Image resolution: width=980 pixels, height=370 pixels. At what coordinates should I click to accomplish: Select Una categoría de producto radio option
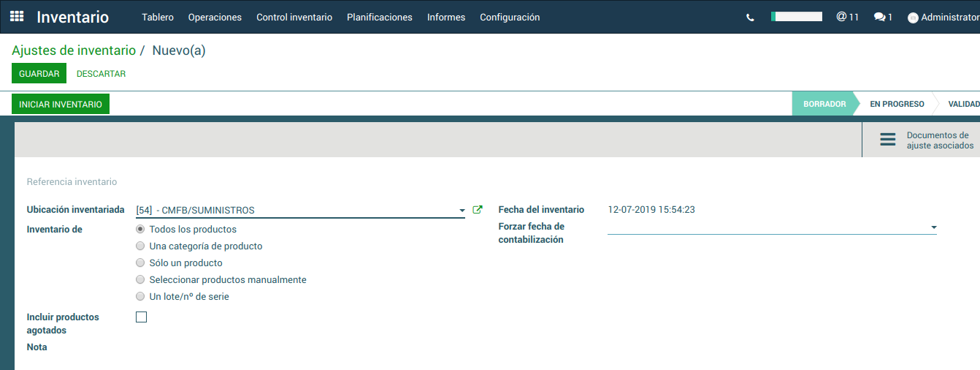(141, 246)
